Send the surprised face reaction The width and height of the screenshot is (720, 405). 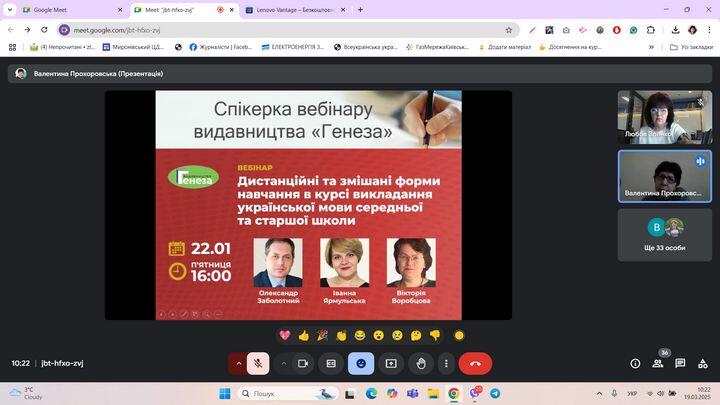coord(378,336)
